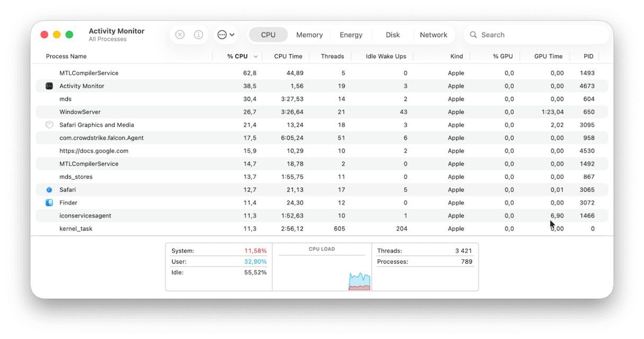The image size is (644, 339).
Task: Select the WindowServer process row
Action: 322,112
